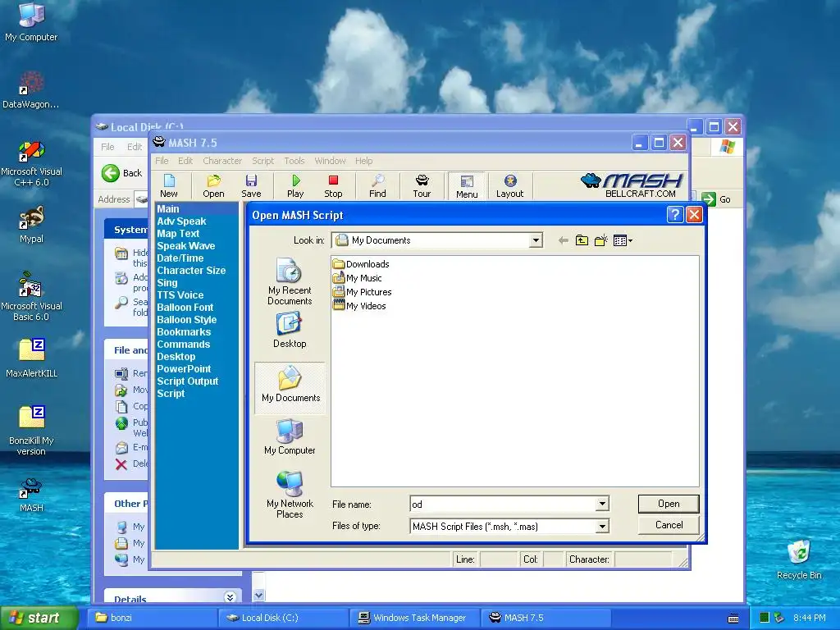Click the File name input field

(503, 504)
